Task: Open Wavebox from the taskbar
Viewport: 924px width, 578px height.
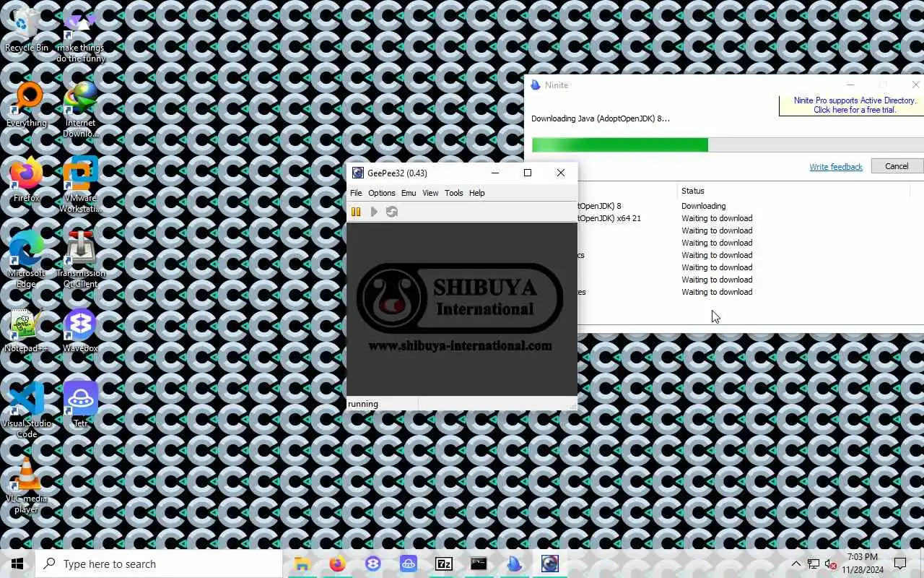Action: click(372, 564)
